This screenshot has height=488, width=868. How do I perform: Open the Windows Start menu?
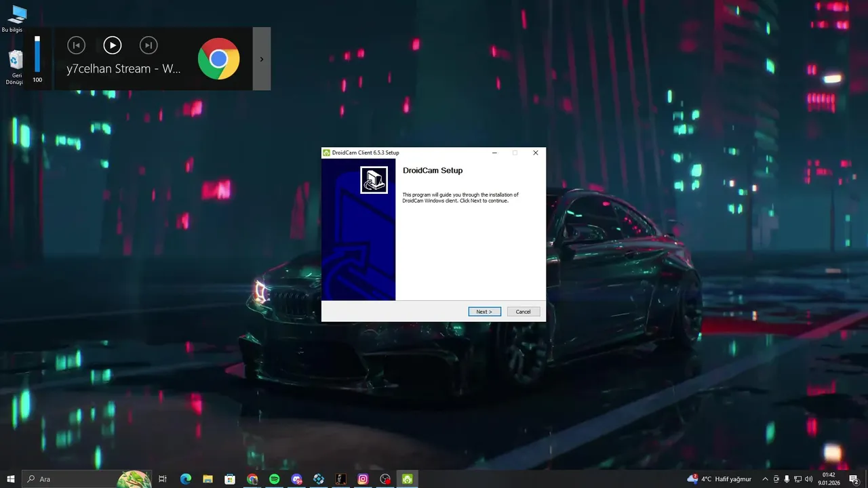tap(11, 479)
